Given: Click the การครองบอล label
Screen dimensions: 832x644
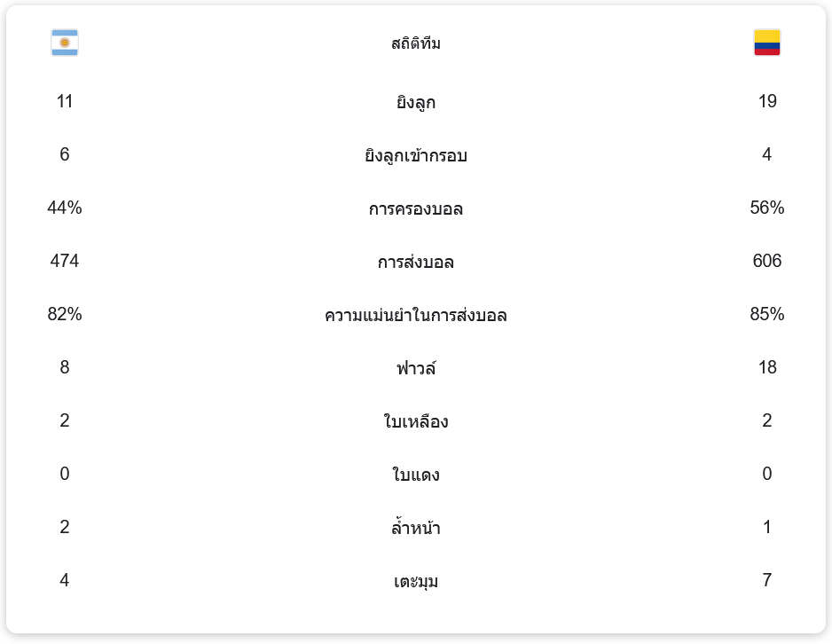Looking at the screenshot, I should click(x=416, y=209).
